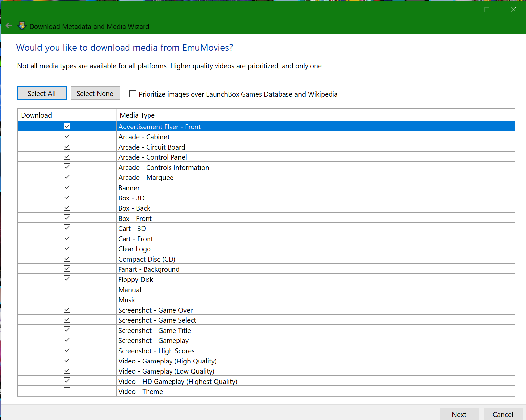Uncheck Clear Logo download

pos(67,248)
